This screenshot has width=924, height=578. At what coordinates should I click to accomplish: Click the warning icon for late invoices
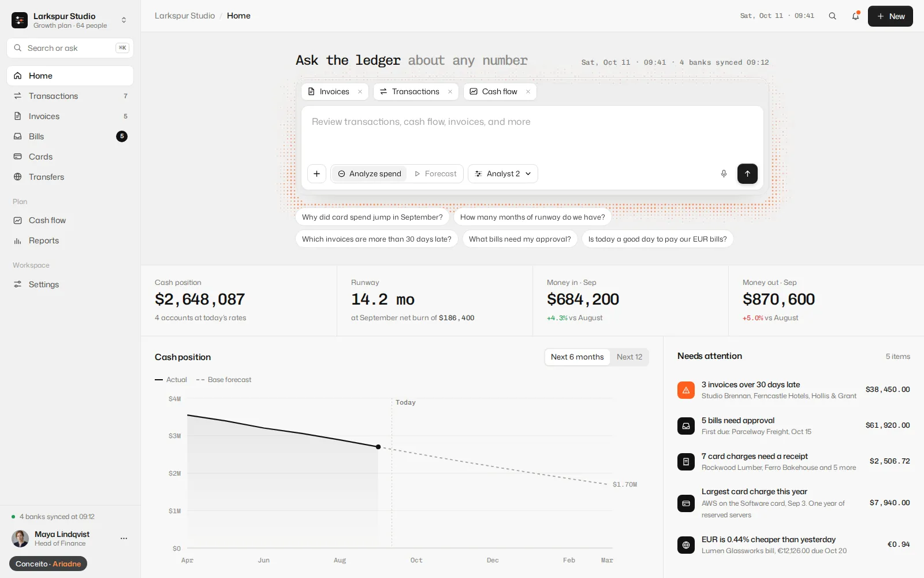click(x=686, y=390)
